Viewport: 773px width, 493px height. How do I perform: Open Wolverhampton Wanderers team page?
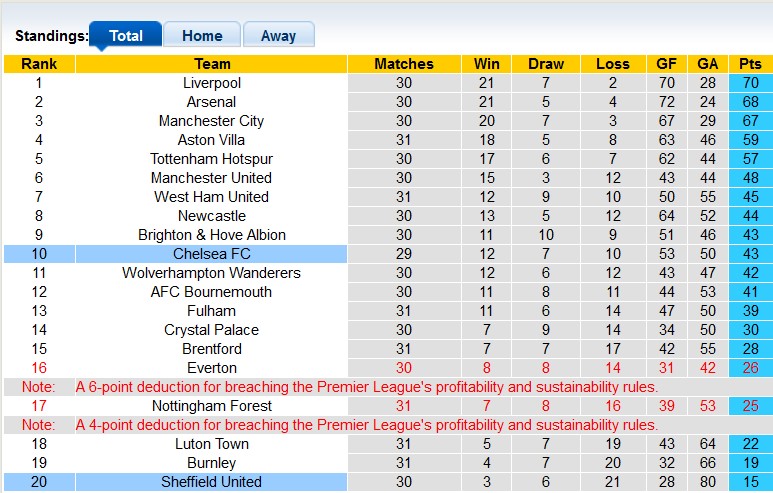[212, 273]
